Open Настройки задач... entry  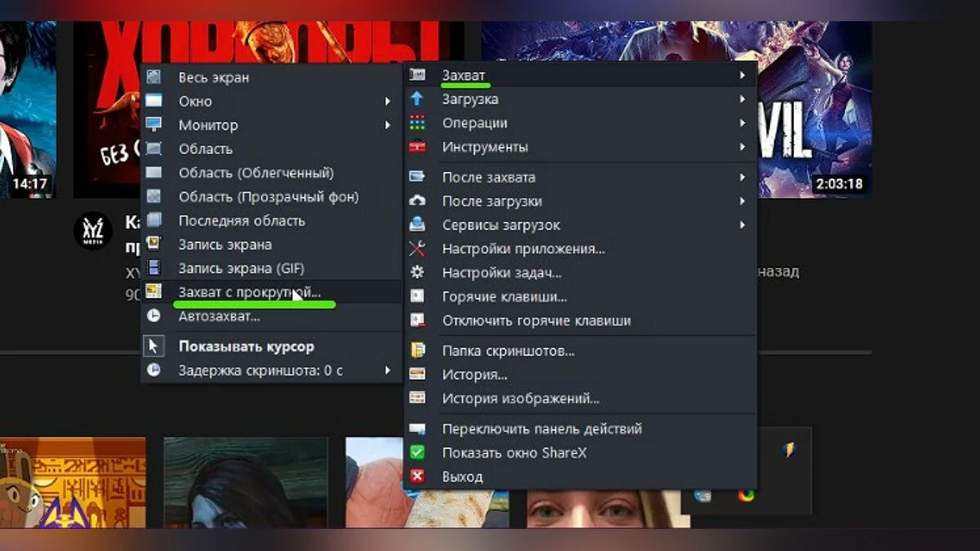pos(581,273)
